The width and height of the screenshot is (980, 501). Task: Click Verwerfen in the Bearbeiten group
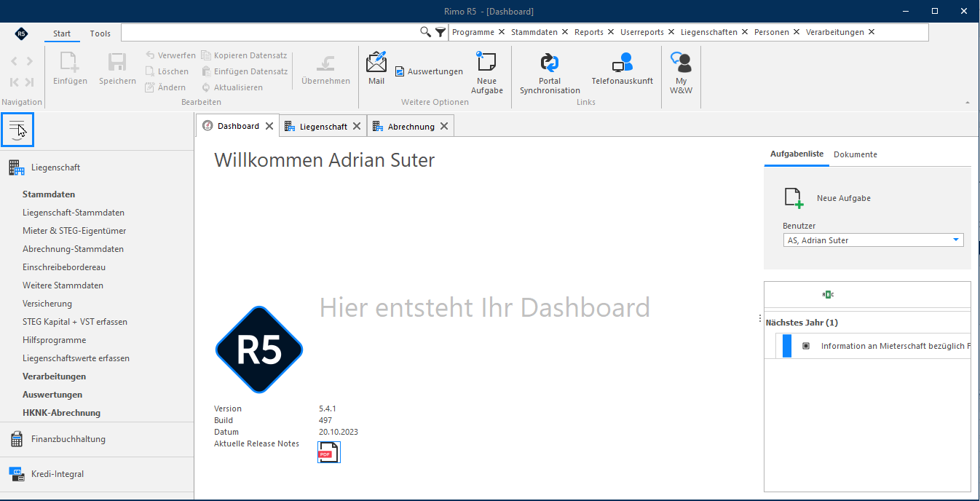170,55
